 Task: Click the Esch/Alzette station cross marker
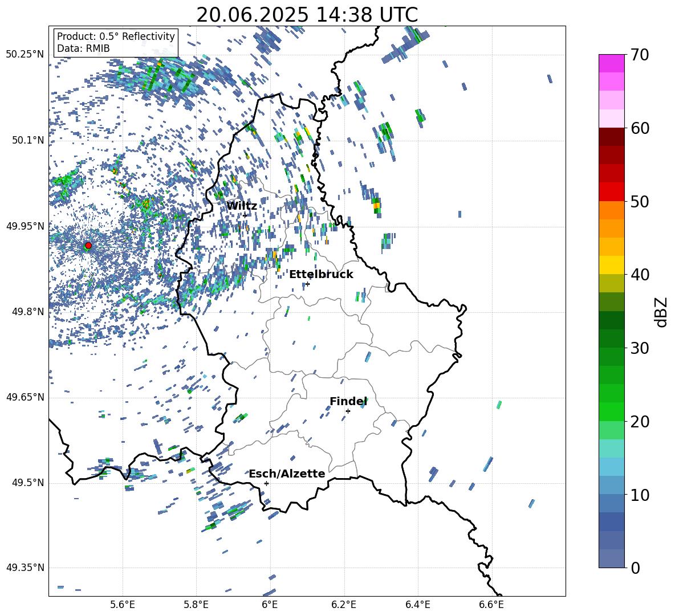pyautogui.click(x=266, y=483)
